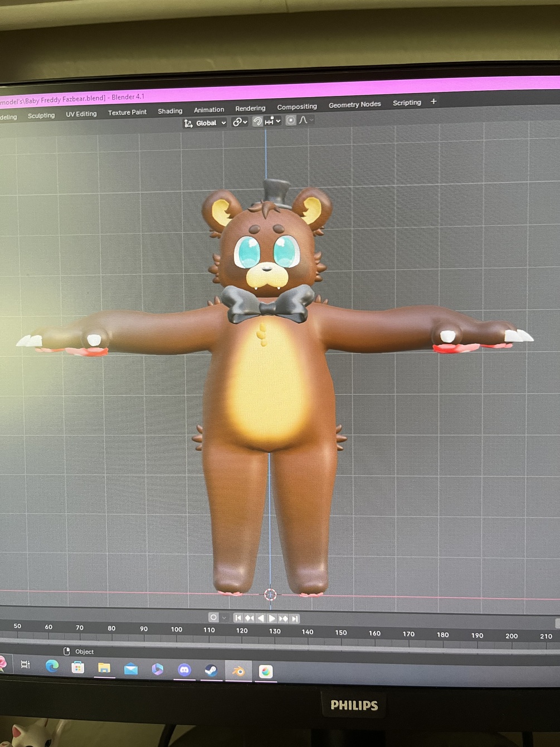This screenshot has width=560, height=747.
Task: Click the Object label in the status bar
Action: pyautogui.click(x=84, y=652)
